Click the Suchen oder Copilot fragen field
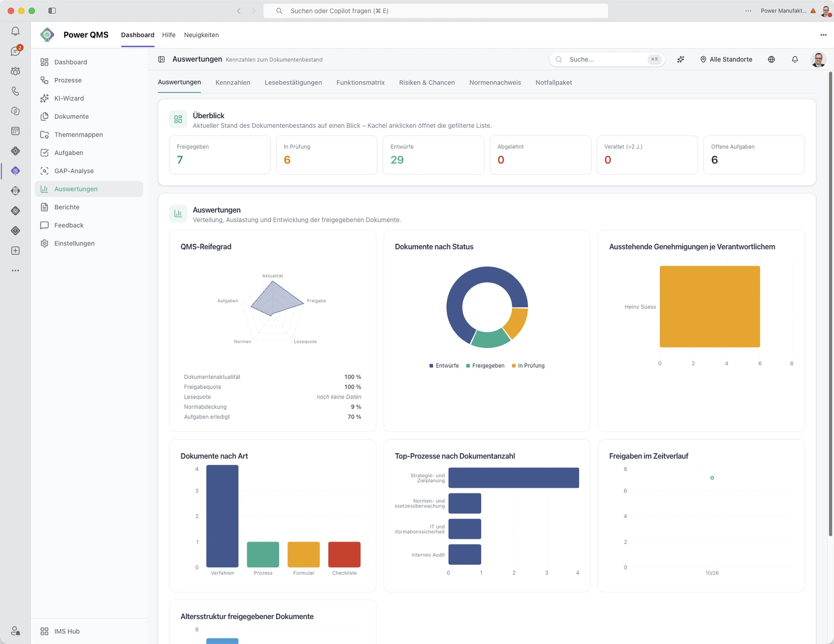The width and height of the screenshot is (834, 644). 436,10
